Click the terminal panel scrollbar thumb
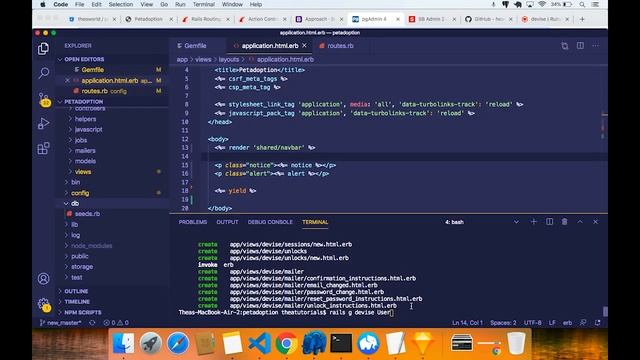Screen dimensions: 640x360 (605, 311)
